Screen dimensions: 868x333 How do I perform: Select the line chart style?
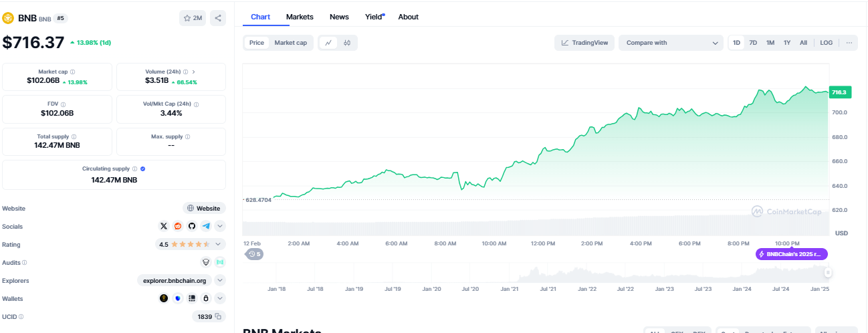[x=328, y=43]
